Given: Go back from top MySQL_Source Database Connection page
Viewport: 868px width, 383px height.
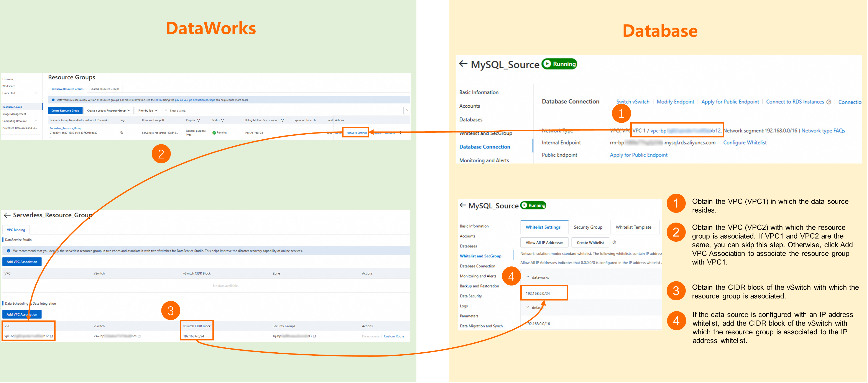Looking at the screenshot, I should click(463, 64).
